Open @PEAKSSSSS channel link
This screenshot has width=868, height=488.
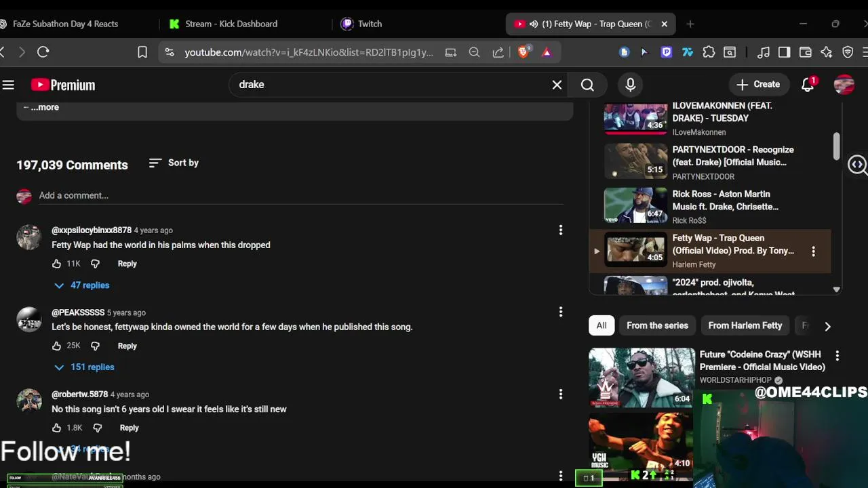pyautogui.click(x=78, y=312)
